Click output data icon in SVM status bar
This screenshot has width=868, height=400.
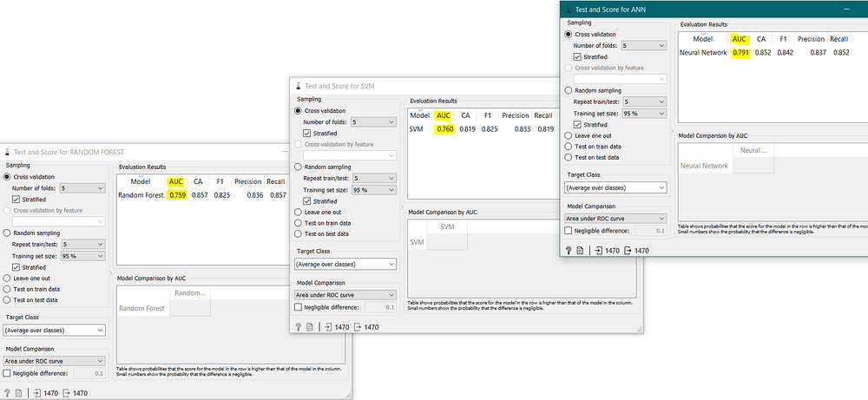(x=357, y=327)
